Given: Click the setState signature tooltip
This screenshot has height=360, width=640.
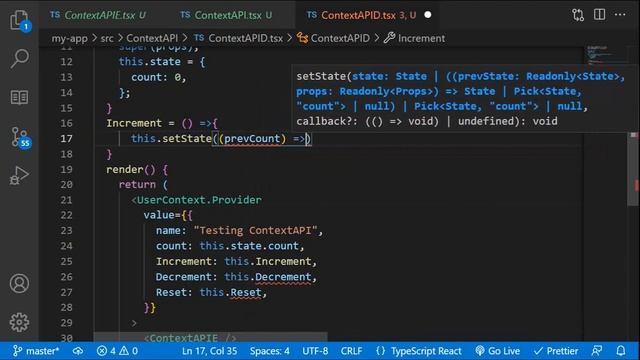Looking at the screenshot, I should (463, 98).
